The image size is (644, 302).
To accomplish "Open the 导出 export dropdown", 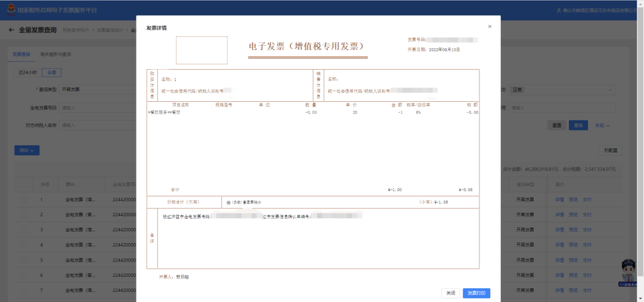I will pos(27,151).
